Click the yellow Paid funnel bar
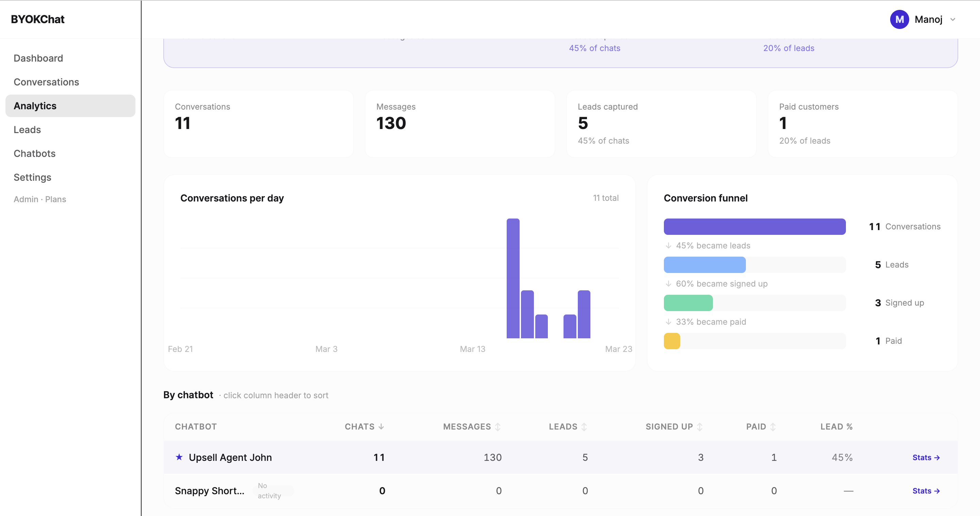Screen dimensions: 980x516 (672, 341)
